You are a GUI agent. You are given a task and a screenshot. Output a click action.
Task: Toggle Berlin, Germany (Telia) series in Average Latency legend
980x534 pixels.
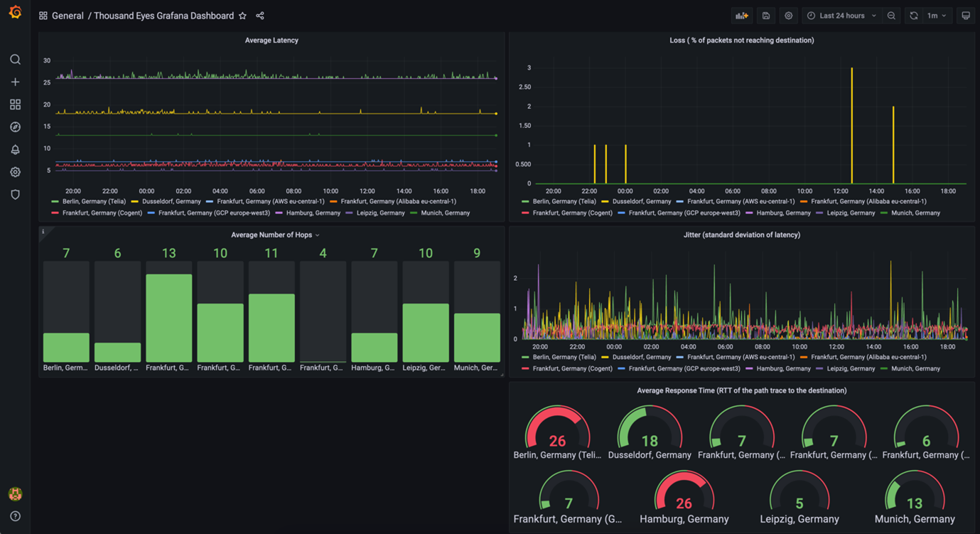click(94, 201)
